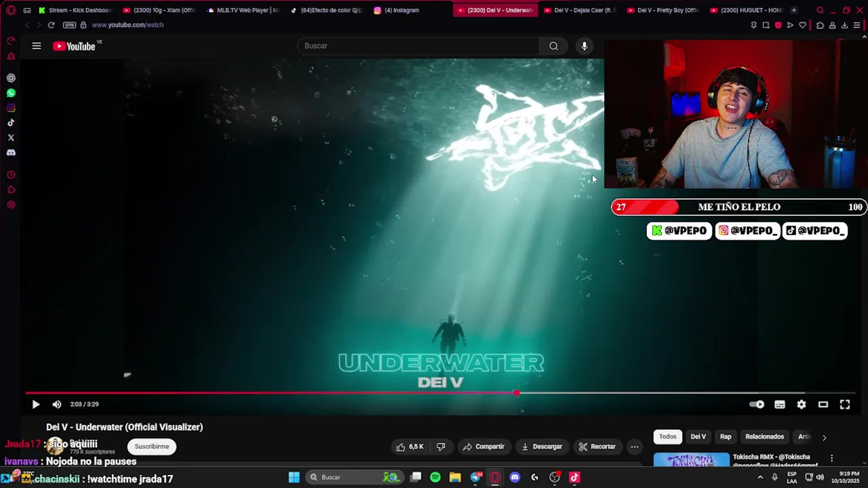Viewport: 868px width, 488px height.
Task: Enter fullscreen video mode
Action: coord(845,405)
